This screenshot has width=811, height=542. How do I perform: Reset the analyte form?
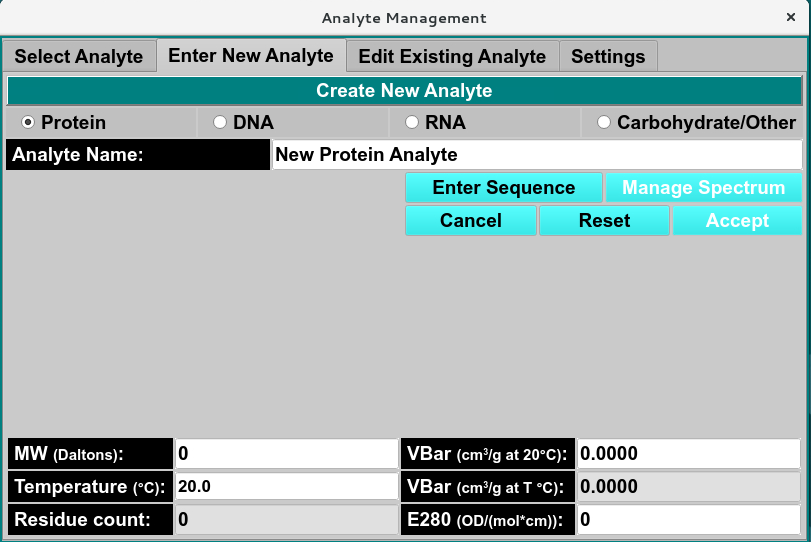click(604, 221)
